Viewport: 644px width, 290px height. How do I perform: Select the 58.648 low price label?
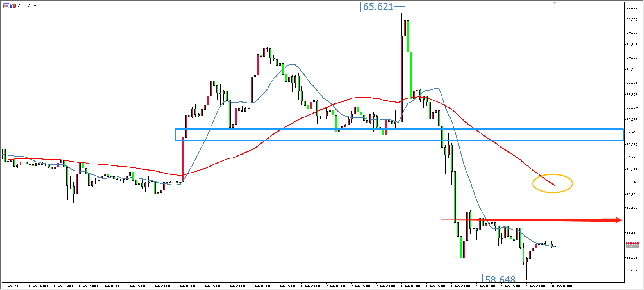tap(500, 279)
